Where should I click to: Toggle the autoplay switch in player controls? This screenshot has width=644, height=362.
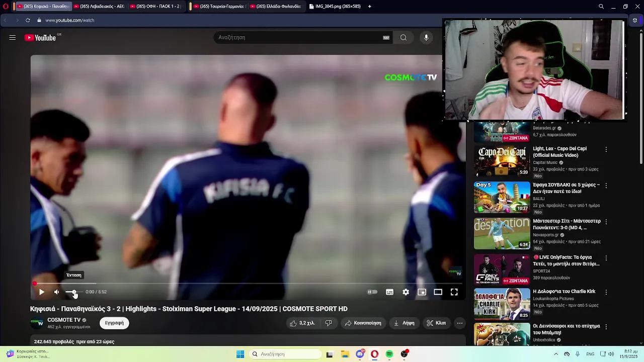(372, 292)
